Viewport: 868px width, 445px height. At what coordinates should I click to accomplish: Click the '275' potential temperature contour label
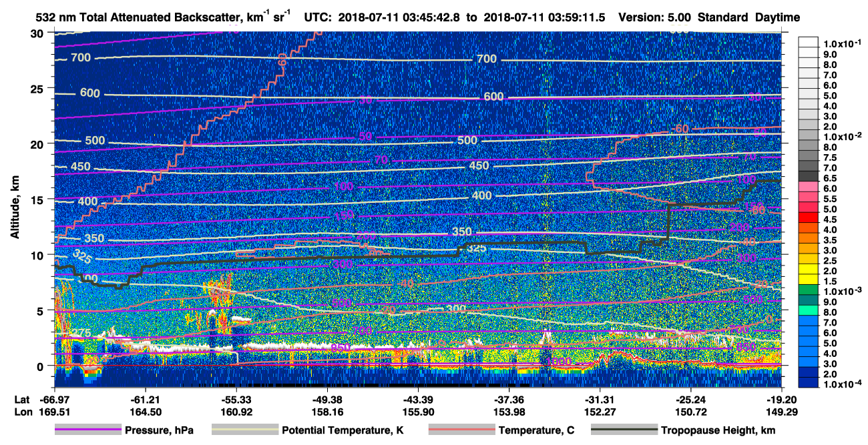(x=80, y=334)
